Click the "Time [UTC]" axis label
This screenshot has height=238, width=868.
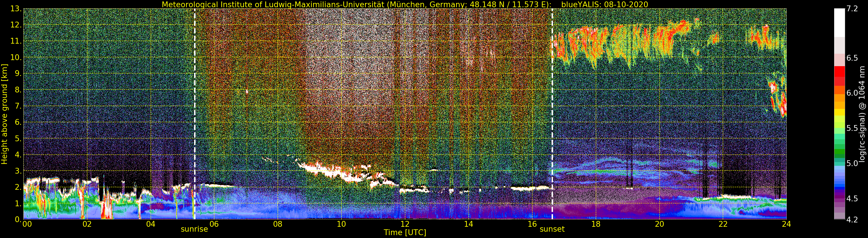pos(405,232)
